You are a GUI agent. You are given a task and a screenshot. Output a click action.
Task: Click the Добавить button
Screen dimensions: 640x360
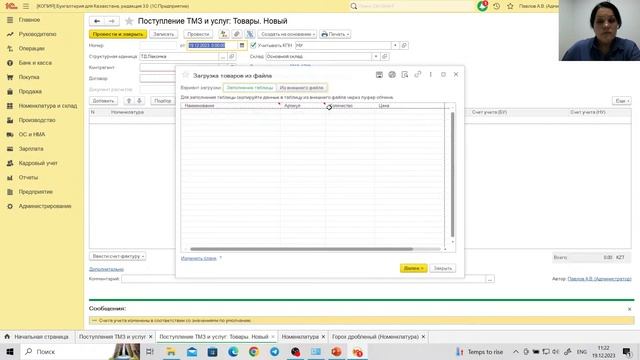(103, 101)
